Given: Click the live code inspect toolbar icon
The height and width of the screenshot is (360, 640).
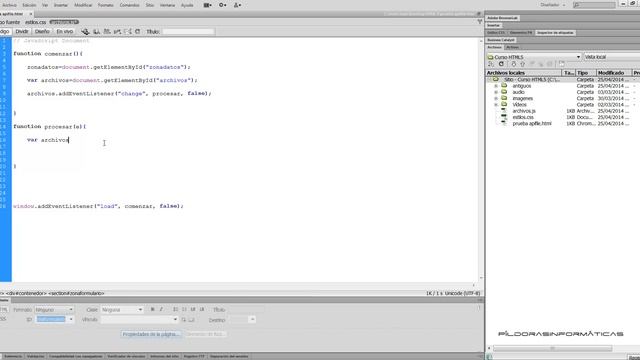Looking at the screenshot, I should coord(85,31).
